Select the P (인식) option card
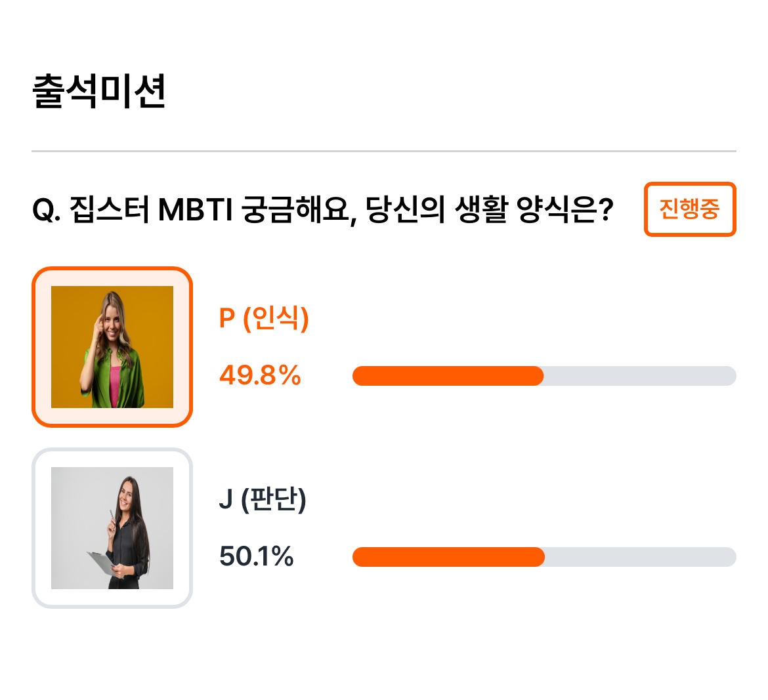Viewport: 768px width, 700px height. 112,346
